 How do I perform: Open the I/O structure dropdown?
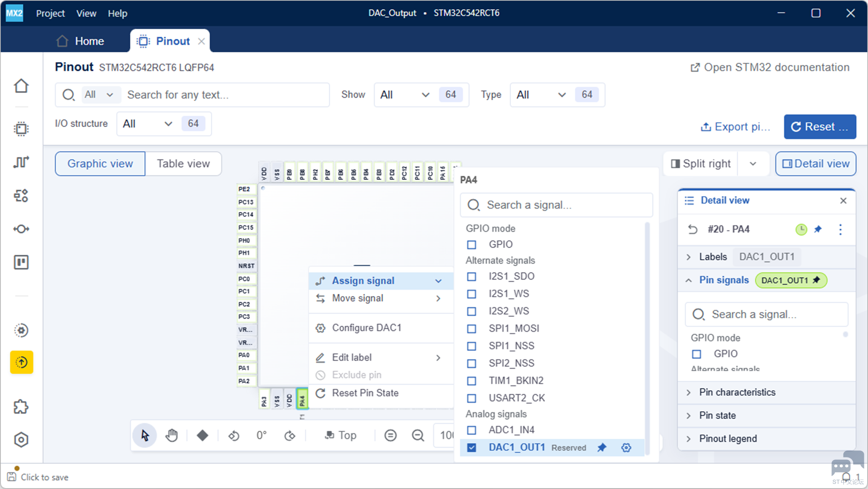(164, 124)
